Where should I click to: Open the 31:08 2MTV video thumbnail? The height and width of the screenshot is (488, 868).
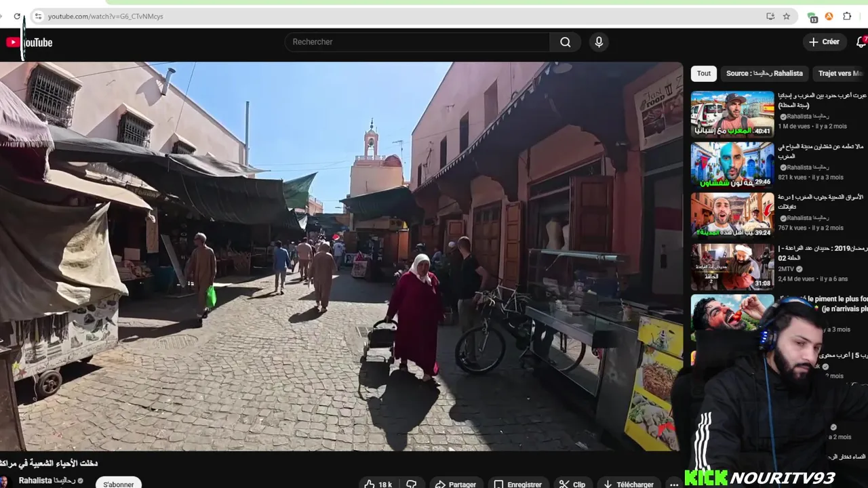click(x=732, y=266)
